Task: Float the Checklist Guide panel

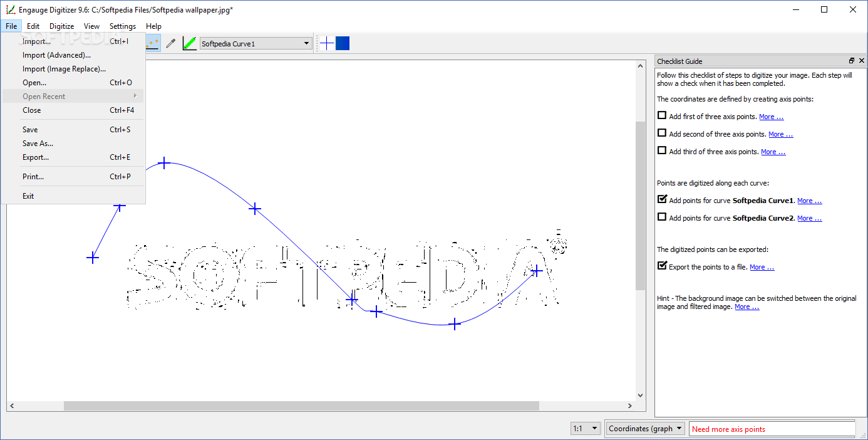Action: coord(852,61)
